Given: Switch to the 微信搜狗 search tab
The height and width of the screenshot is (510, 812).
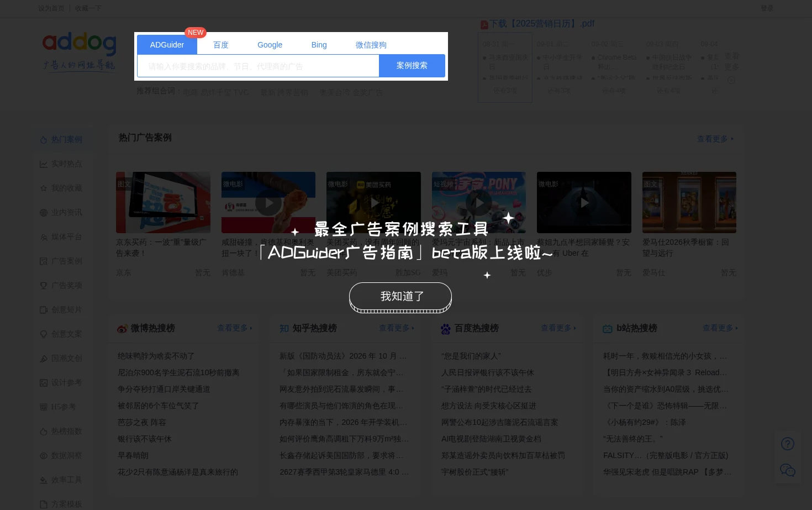Looking at the screenshot, I should pyautogui.click(x=371, y=45).
